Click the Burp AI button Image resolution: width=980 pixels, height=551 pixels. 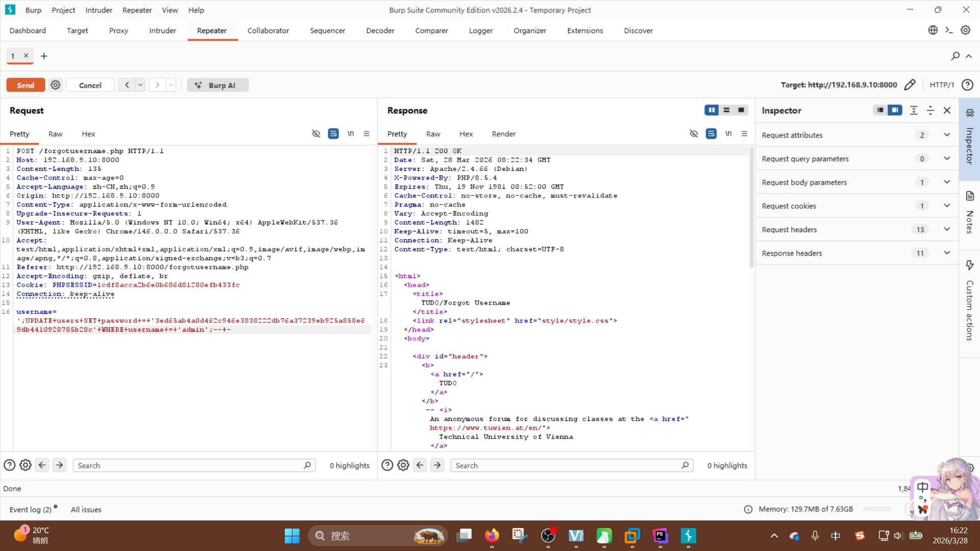(x=217, y=85)
